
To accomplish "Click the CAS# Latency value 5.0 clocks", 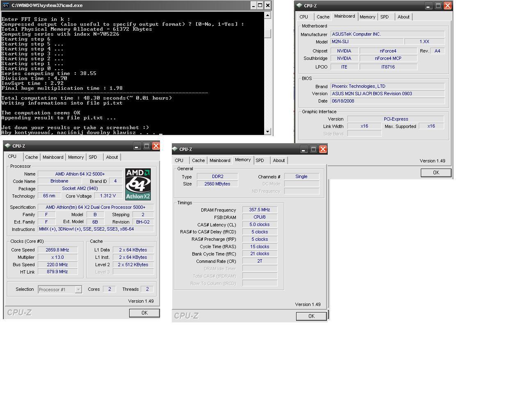I will tap(260, 224).
